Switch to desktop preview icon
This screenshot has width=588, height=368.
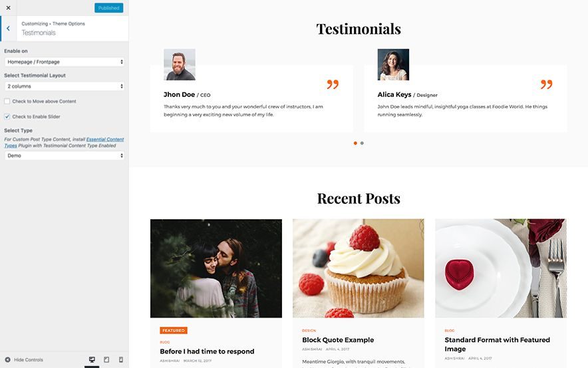92,359
